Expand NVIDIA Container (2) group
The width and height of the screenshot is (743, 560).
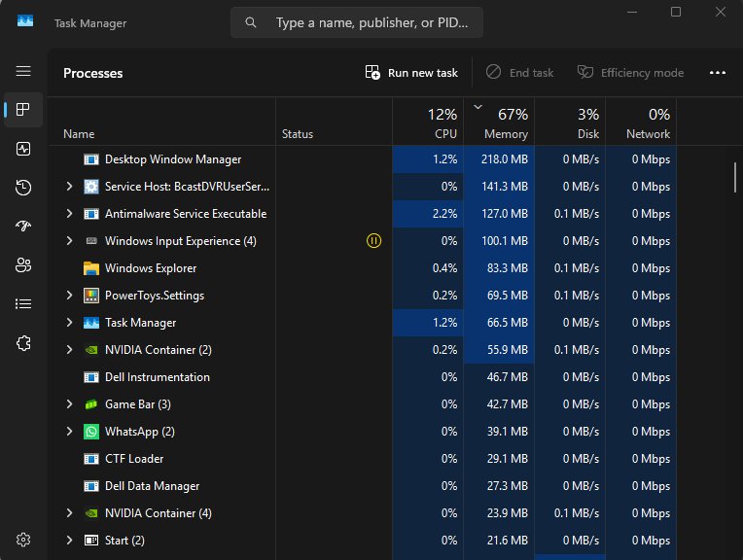click(x=70, y=350)
